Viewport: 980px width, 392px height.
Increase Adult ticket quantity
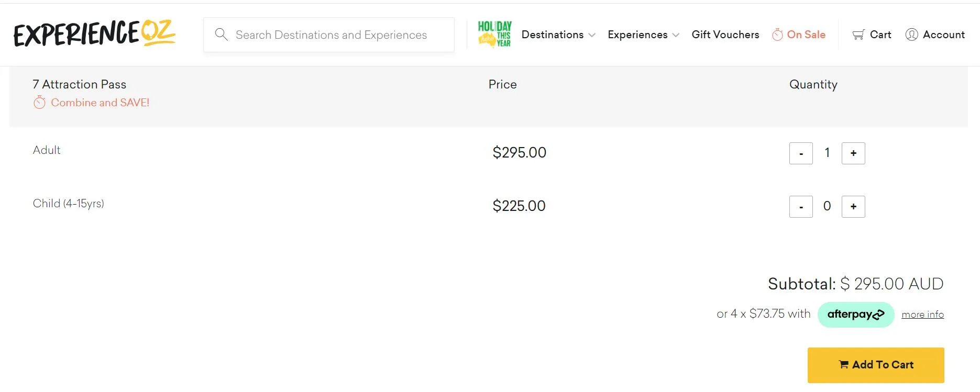tap(853, 153)
